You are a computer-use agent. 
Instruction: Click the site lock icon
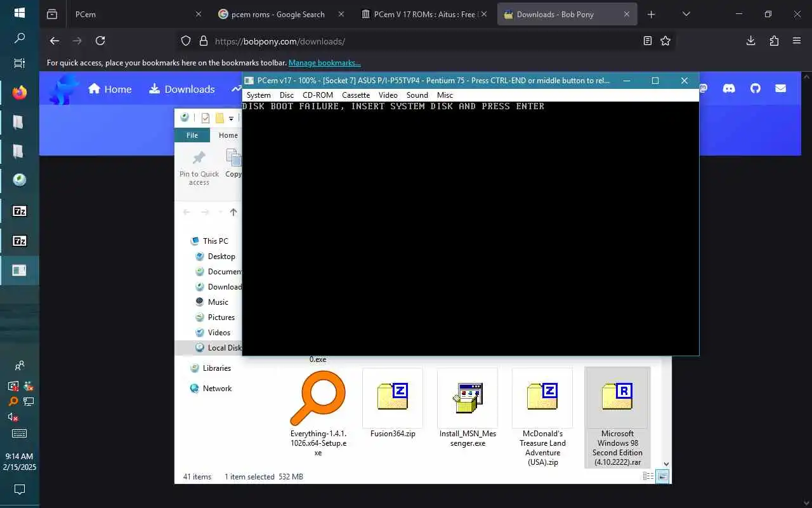(x=204, y=41)
